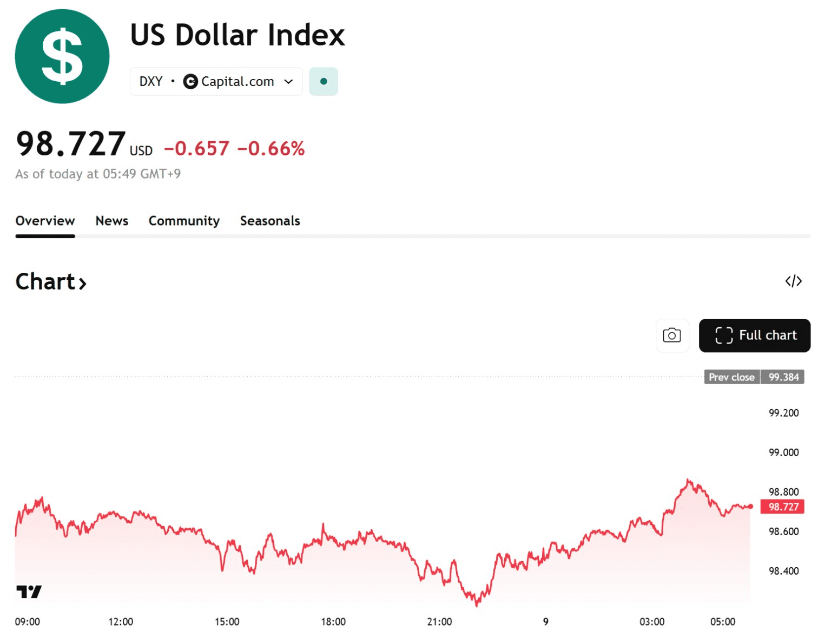The image size is (831, 644).
Task: Click the TradingView logo on chart
Action: (x=29, y=592)
